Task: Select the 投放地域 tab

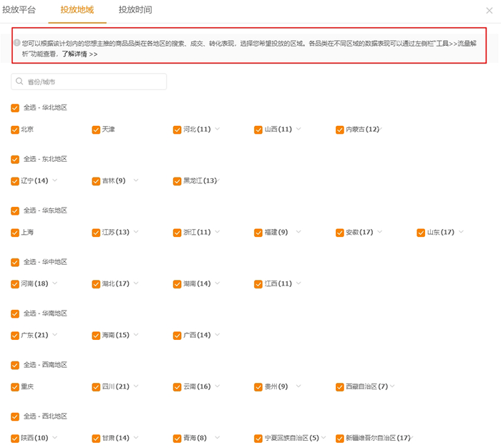Action: 77,10
